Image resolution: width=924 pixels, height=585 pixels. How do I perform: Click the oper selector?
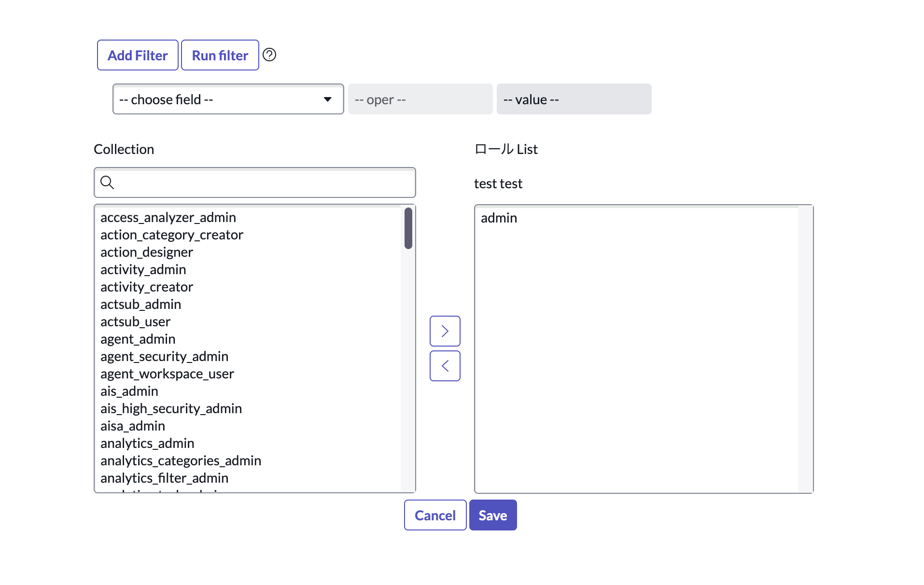pos(420,99)
